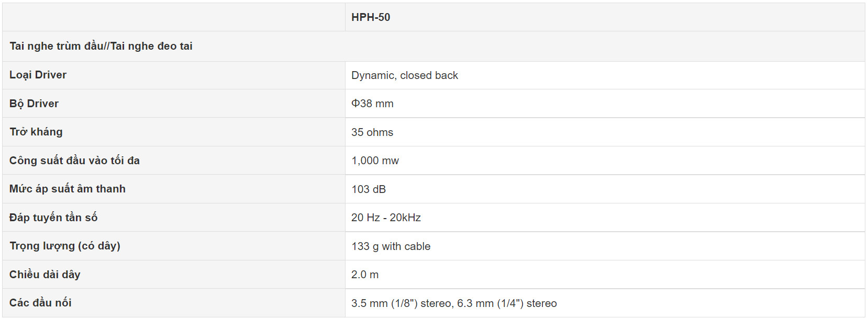
Task: Select the Trọng lượng (có dây) label
Action: 65,246
